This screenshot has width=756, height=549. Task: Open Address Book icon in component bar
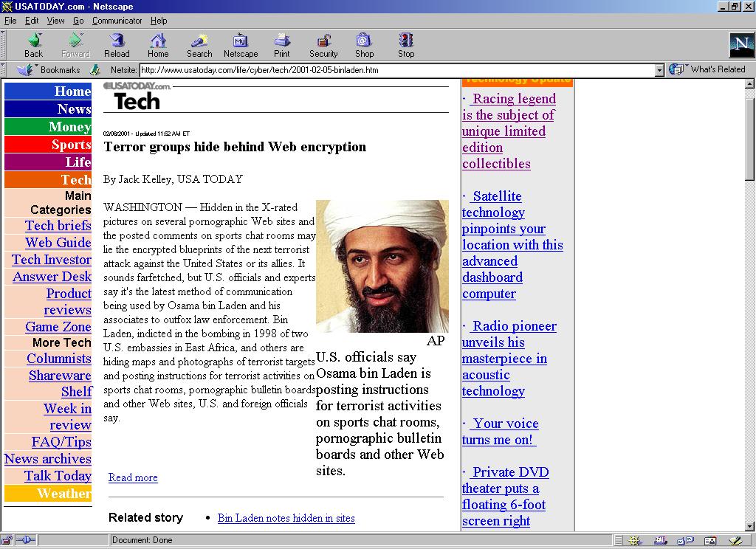tap(710, 541)
